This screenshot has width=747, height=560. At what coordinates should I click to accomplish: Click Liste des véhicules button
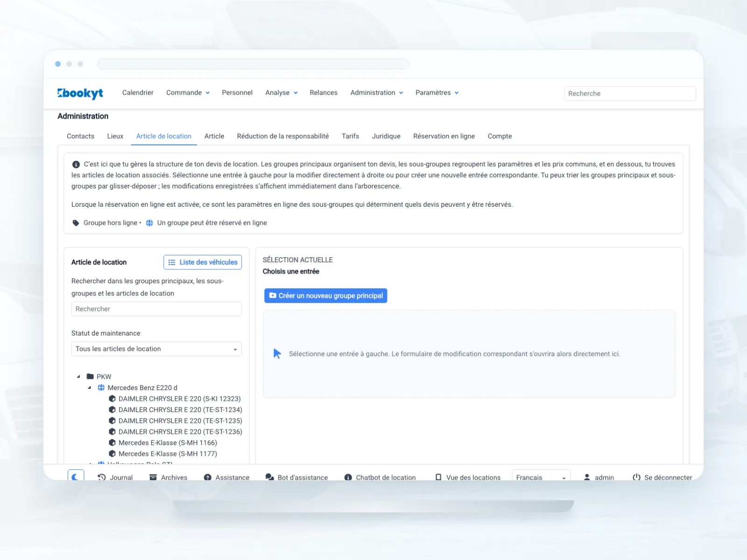click(203, 262)
